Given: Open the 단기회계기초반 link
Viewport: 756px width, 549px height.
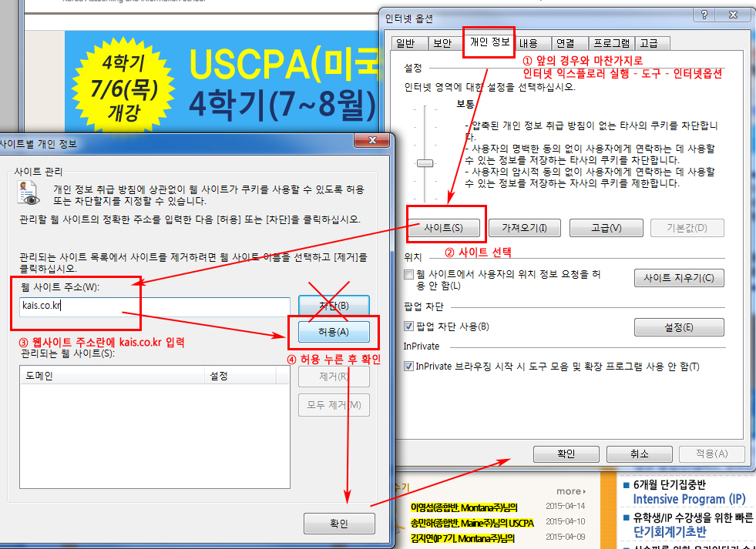Looking at the screenshot, I should click(x=670, y=531).
